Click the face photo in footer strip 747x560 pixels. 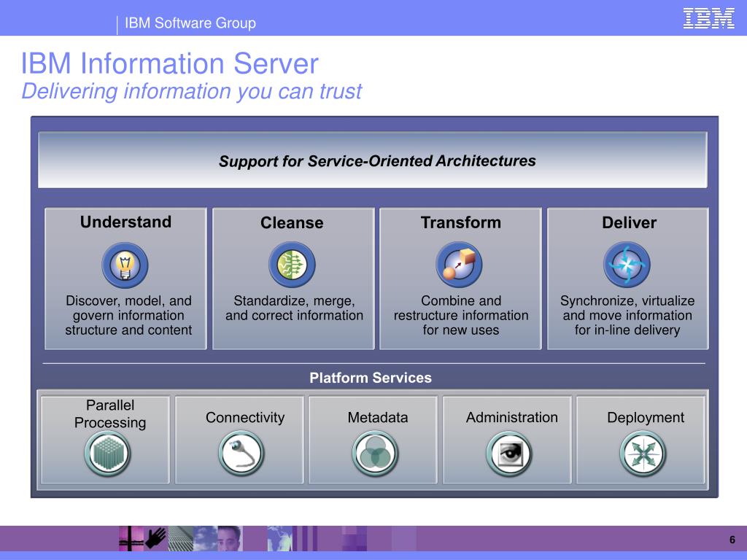(x=230, y=538)
